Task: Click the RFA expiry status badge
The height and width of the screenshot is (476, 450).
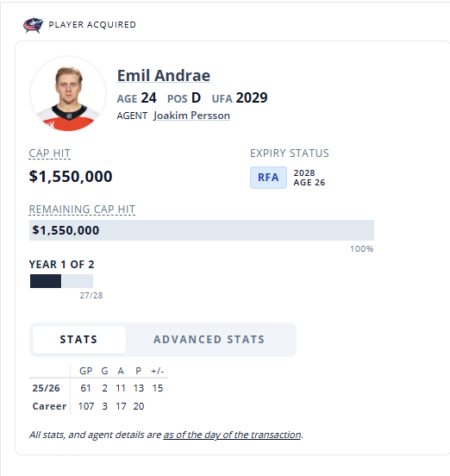Action: (268, 178)
